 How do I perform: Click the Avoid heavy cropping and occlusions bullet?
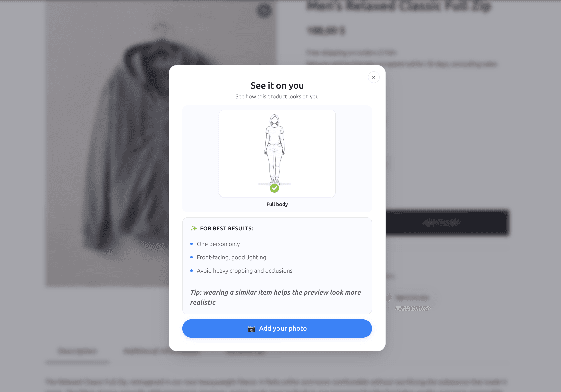[x=244, y=271]
